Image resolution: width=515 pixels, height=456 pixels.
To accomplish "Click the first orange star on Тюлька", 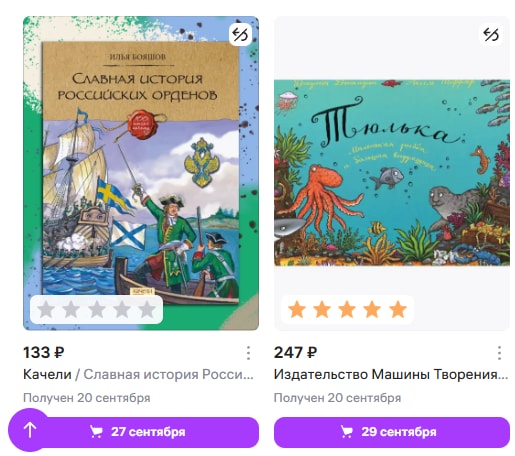I will click(x=297, y=309).
